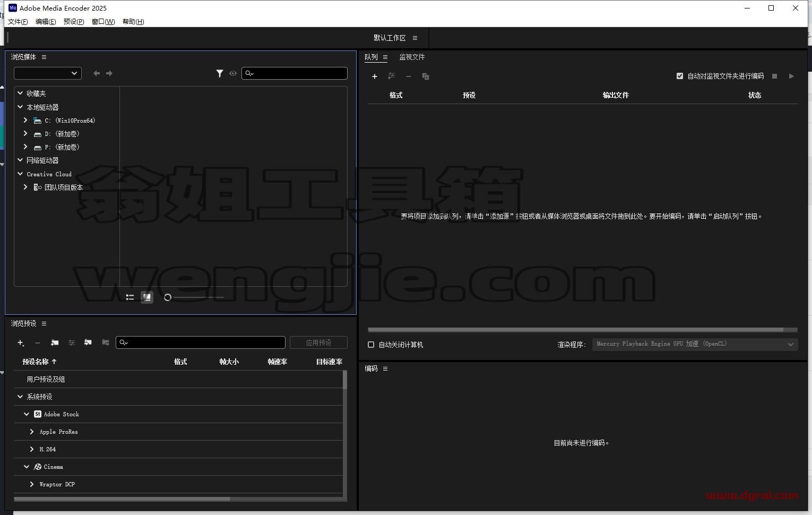The height and width of the screenshot is (515, 812).
Task: Open the 预设(P) menu
Action: (x=74, y=22)
